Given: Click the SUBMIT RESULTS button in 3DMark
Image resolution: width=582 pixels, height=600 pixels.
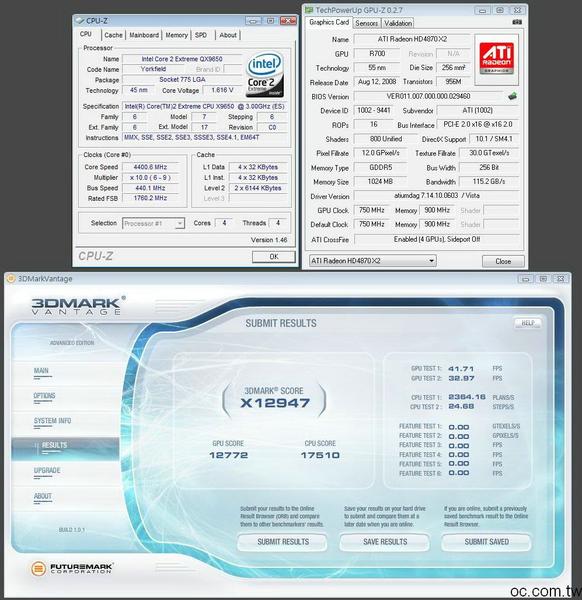Looking at the screenshot, I should pos(282,542).
